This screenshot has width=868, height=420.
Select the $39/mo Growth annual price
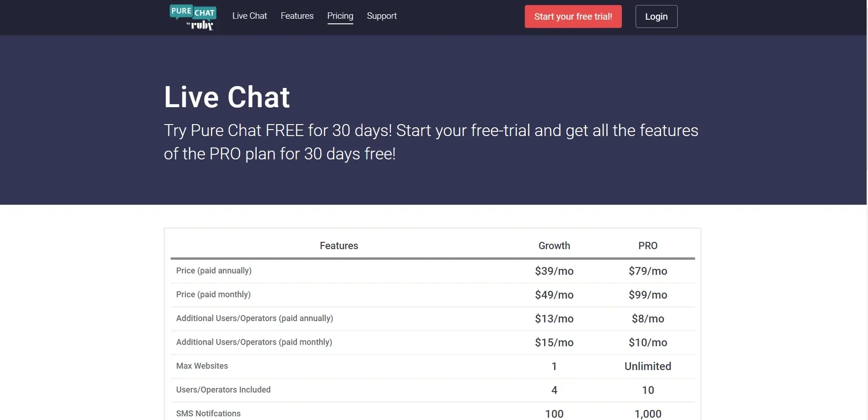554,271
